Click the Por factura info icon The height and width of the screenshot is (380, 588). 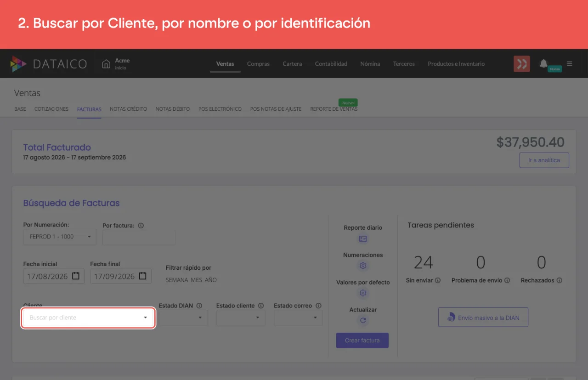pyautogui.click(x=141, y=226)
